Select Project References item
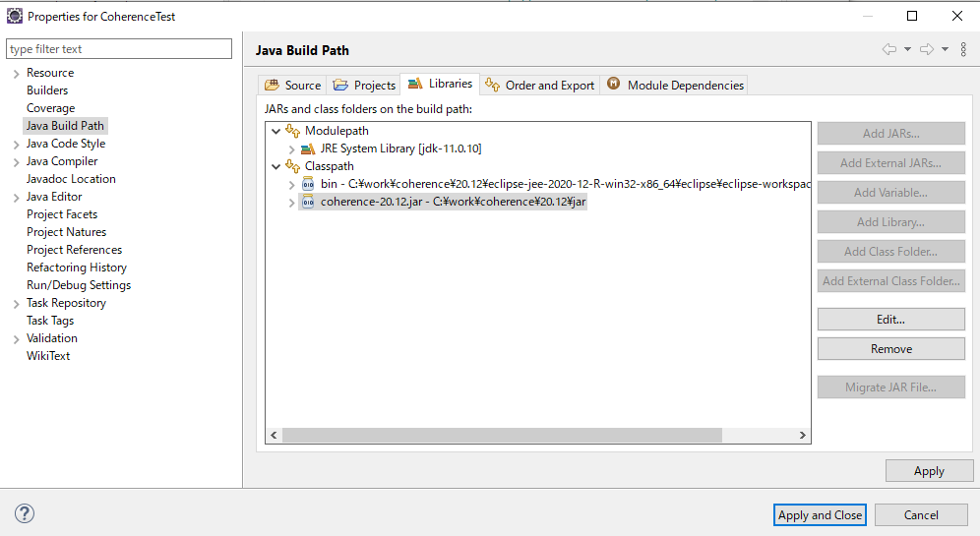Image resolution: width=980 pixels, height=536 pixels. [74, 249]
